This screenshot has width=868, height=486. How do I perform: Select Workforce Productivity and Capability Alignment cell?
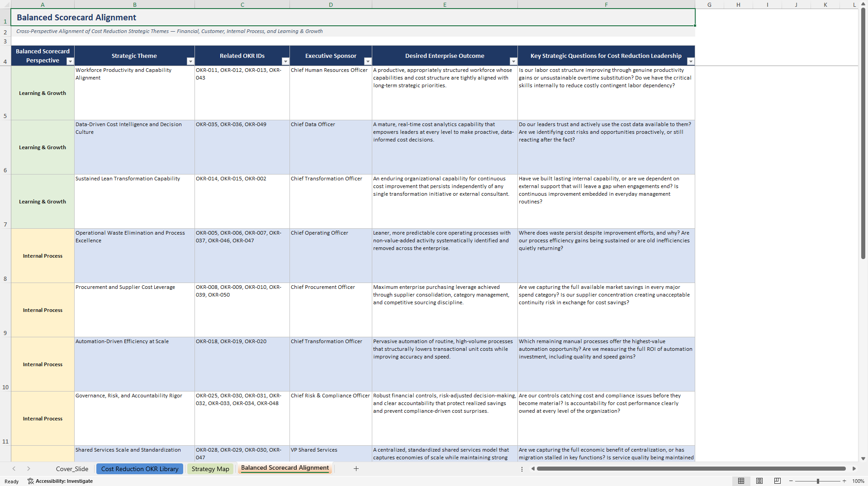134,93
